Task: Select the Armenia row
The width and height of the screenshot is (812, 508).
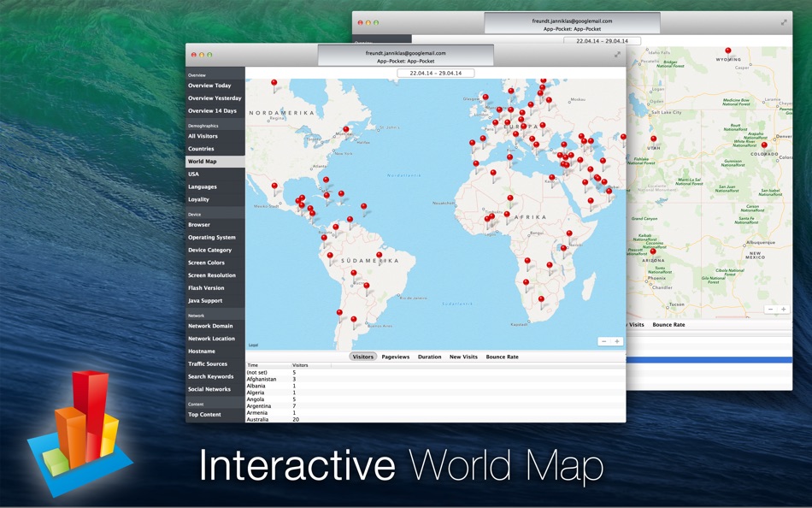Action: 436,412
